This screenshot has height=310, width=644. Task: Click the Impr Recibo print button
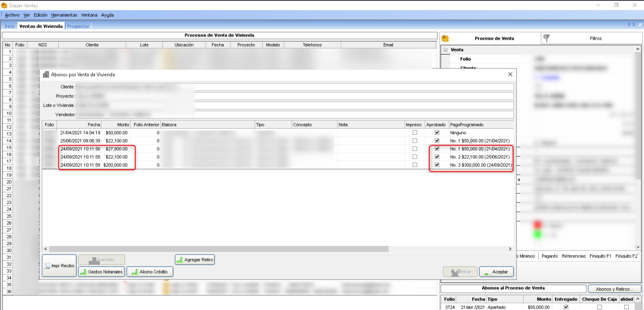(x=59, y=266)
